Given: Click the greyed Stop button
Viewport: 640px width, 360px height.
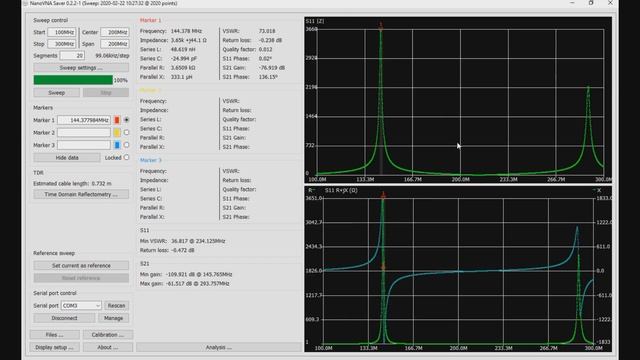Looking at the screenshot, I should point(106,93).
